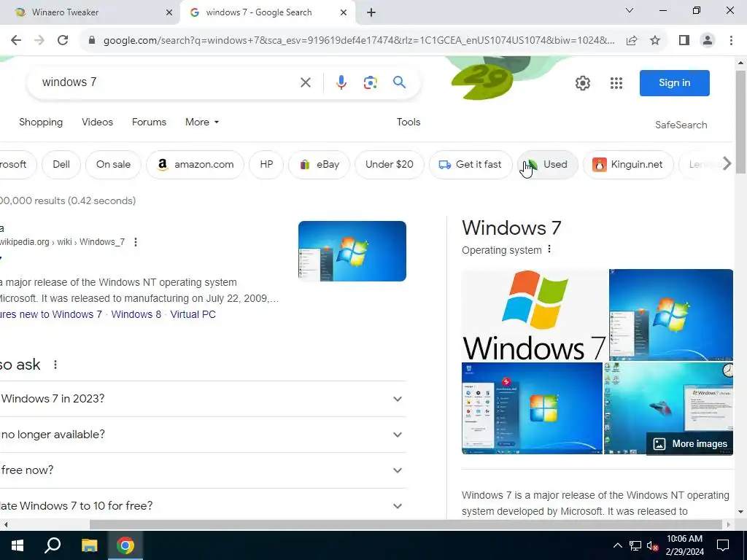Viewport: 747px width, 560px height.
Task: Open options next to Operating system
Action: (x=549, y=249)
